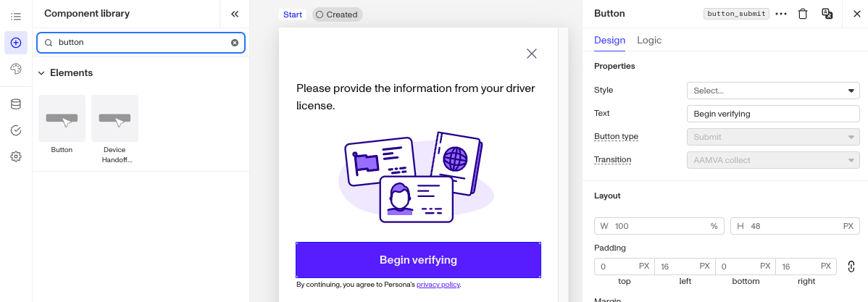Image resolution: width=868 pixels, height=302 pixels.
Task: Open the Style select dropdown
Action: click(x=773, y=90)
